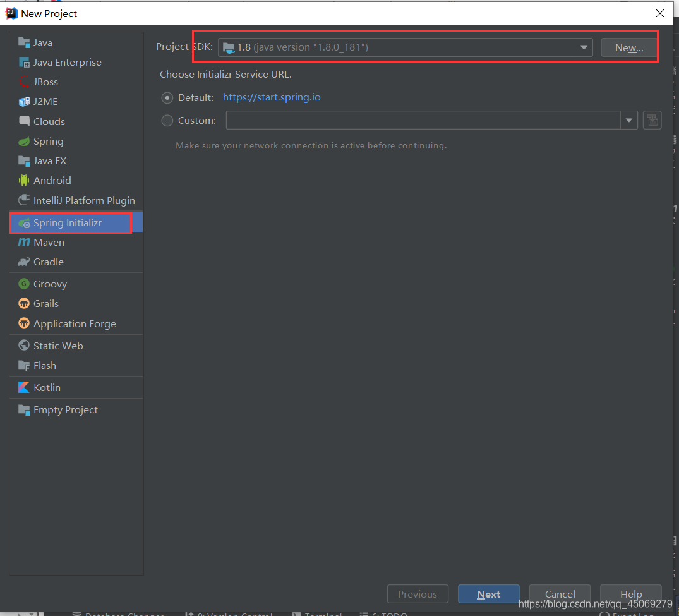Open the Help button

click(x=631, y=594)
